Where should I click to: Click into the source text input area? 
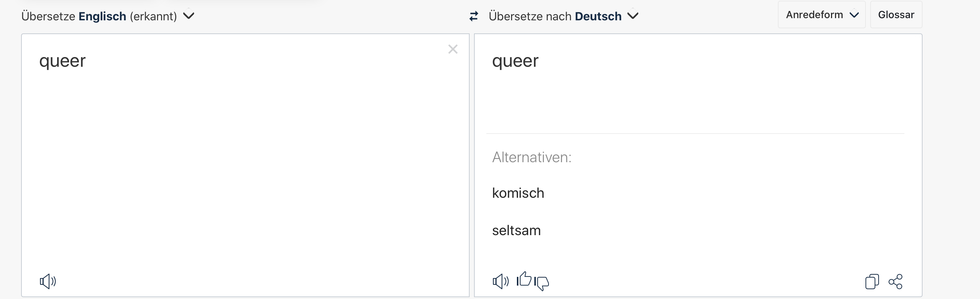(x=244, y=152)
